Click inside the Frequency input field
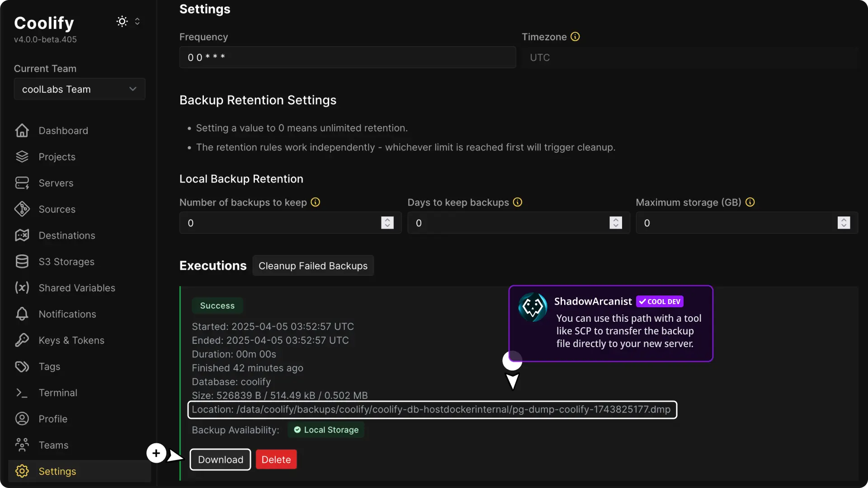The height and width of the screenshot is (488, 868). [x=347, y=57]
